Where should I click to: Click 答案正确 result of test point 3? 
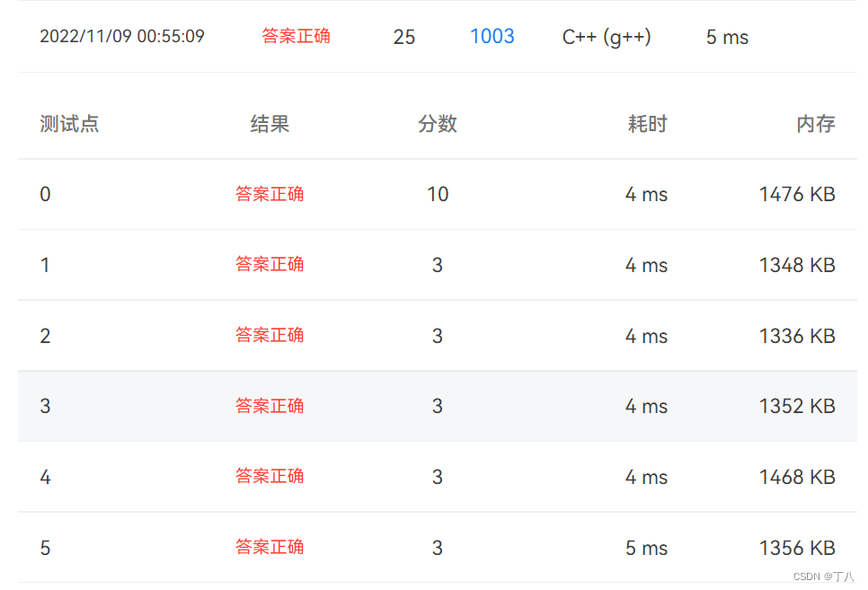270,406
